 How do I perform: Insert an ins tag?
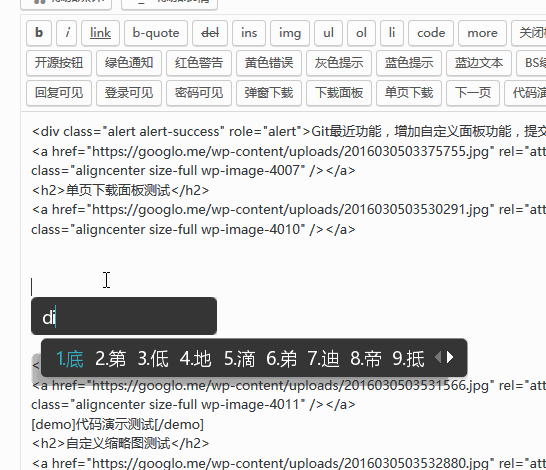coord(249,33)
